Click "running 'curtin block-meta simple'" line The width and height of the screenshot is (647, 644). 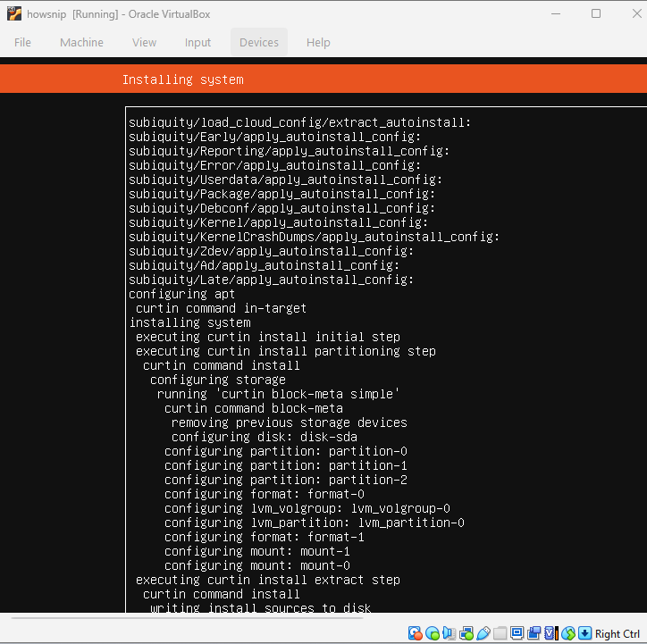pyautogui.click(x=278, y=394)
